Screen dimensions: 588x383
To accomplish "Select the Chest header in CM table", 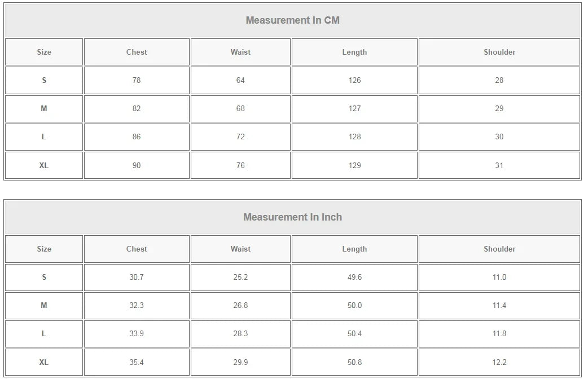I will click(x=137, y=52).
